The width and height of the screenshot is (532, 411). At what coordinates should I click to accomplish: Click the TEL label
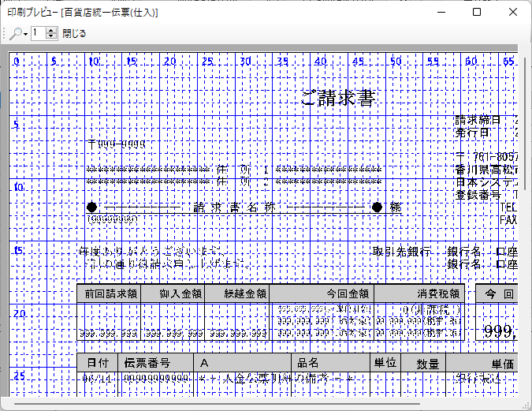pyautogui.click(x=508, y=207)
